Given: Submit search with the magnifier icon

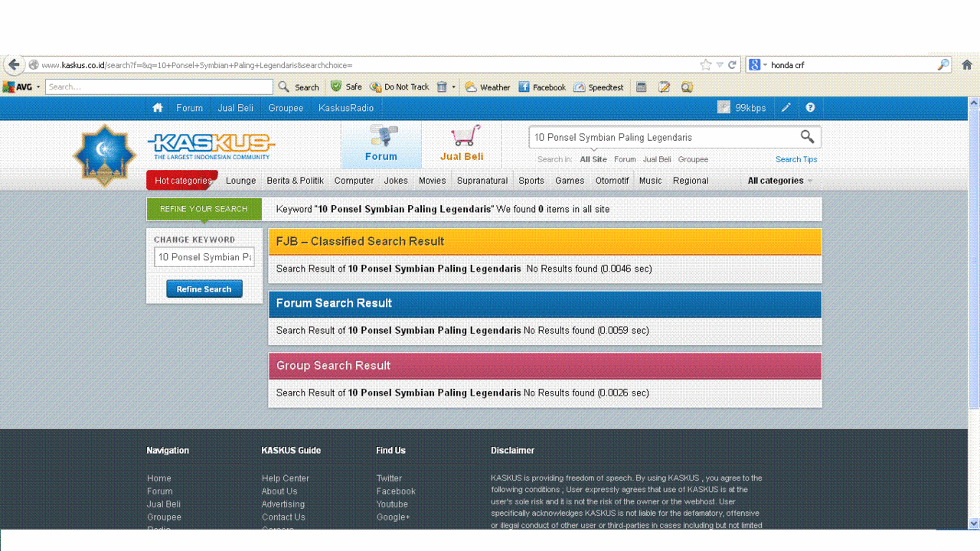Looking at the screenshot, I should click(807, 137).
